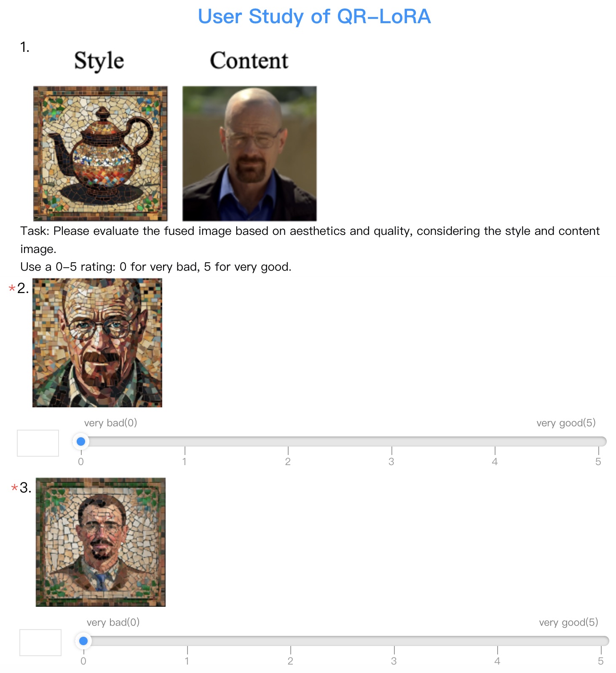Click the question 2 rating value box
Screen dimensions: 616x673
coord(38,443)
